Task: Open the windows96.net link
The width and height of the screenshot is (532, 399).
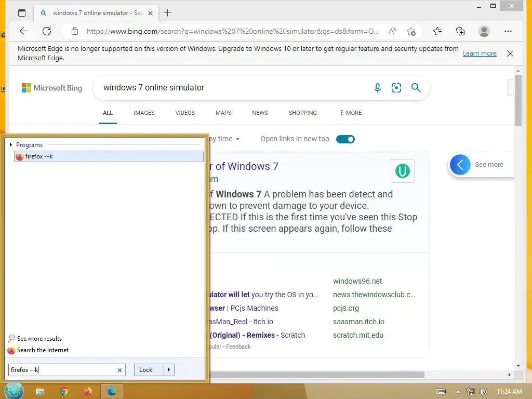Action: (357, 281)
